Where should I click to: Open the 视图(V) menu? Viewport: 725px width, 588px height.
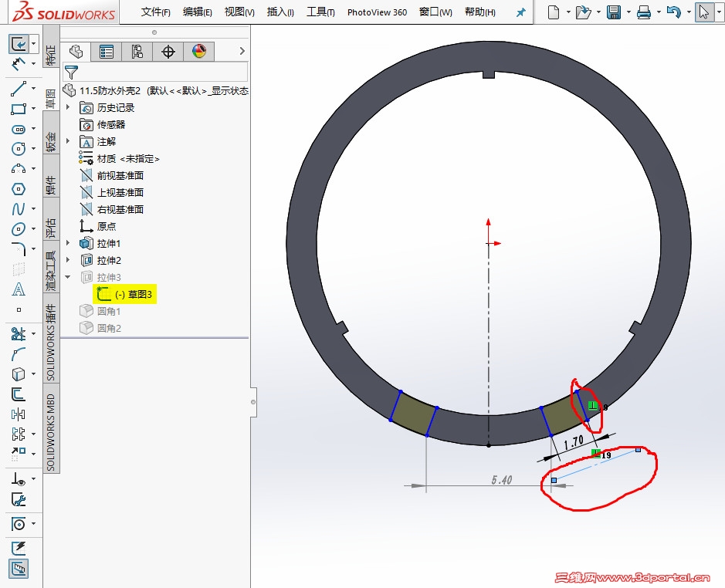click(239, 12)
